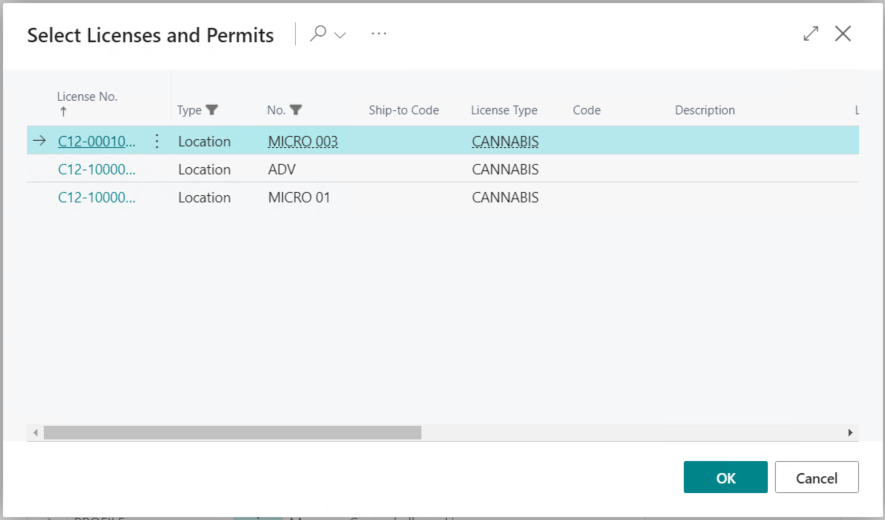
Task: Click the ascending sort arrow under License No.
Action: [x=63, y=111]
